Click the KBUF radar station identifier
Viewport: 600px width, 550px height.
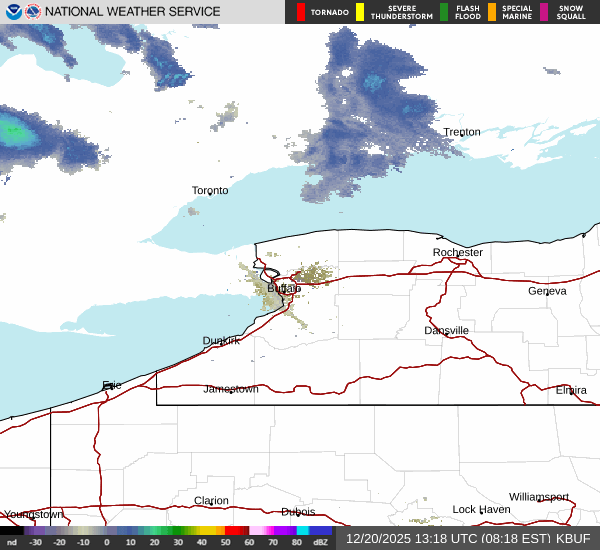point(573,538)
